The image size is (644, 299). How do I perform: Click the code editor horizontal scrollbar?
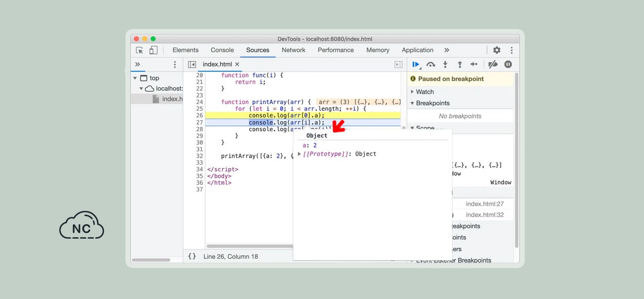(x=249, y=246)
